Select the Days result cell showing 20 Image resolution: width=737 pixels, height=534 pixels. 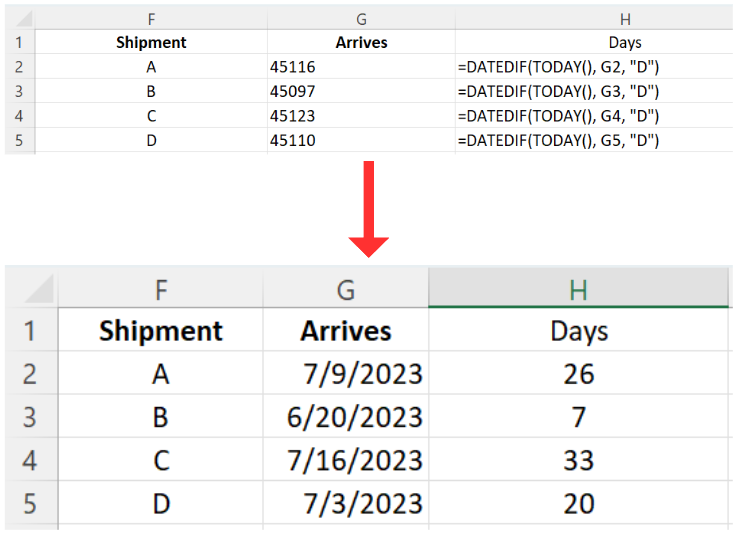(578, 503)
